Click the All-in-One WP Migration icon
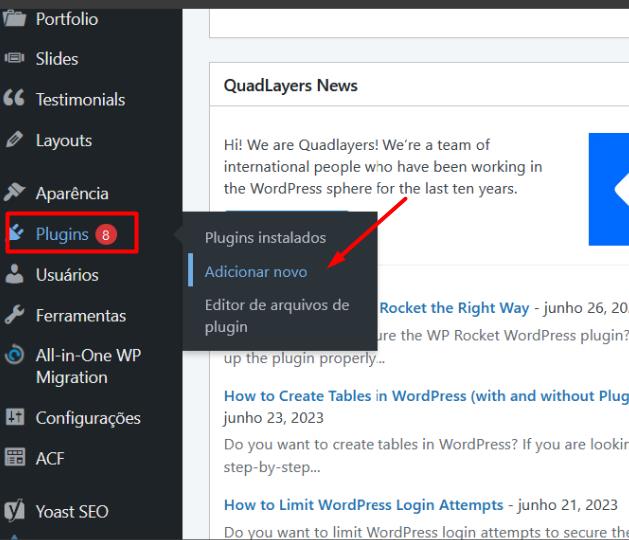 14,356
